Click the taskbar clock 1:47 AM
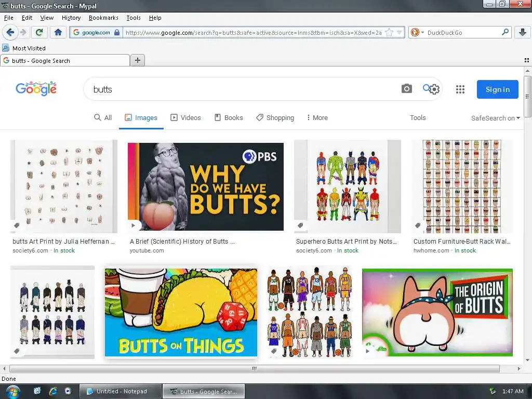The width and height of the screenshot is (532, 399). [513, 391]
